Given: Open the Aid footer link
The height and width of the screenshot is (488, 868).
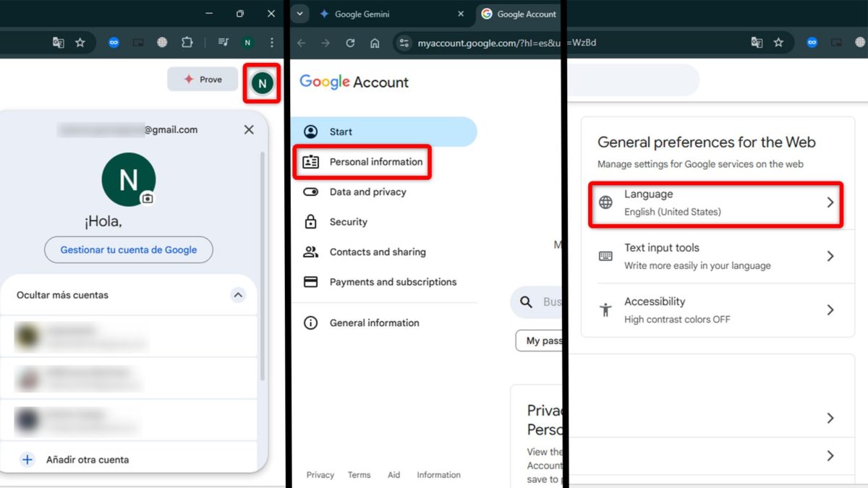Looking at the screenshot, I should (393, 475).
